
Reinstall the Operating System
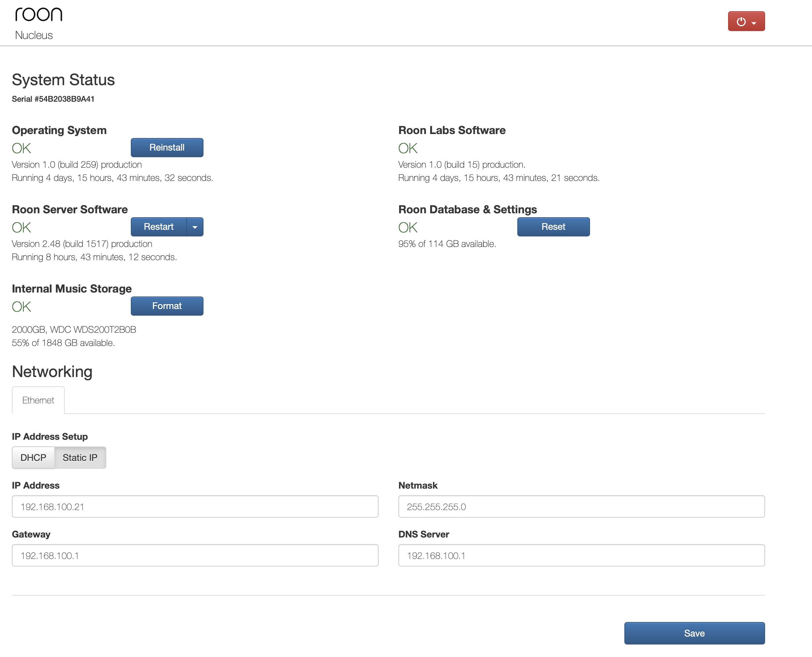[x=167, y=148]
